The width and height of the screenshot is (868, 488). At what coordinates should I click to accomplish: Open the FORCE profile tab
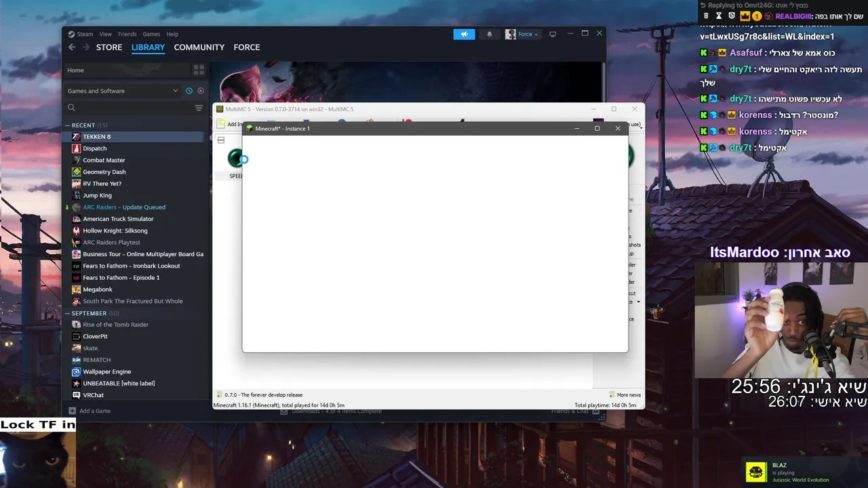click(x=247, y=47)
